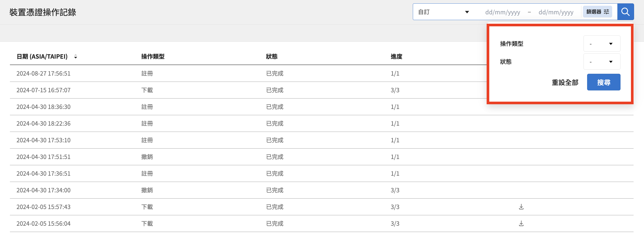
Task: Click the 進度 column header
Action: 396,57
